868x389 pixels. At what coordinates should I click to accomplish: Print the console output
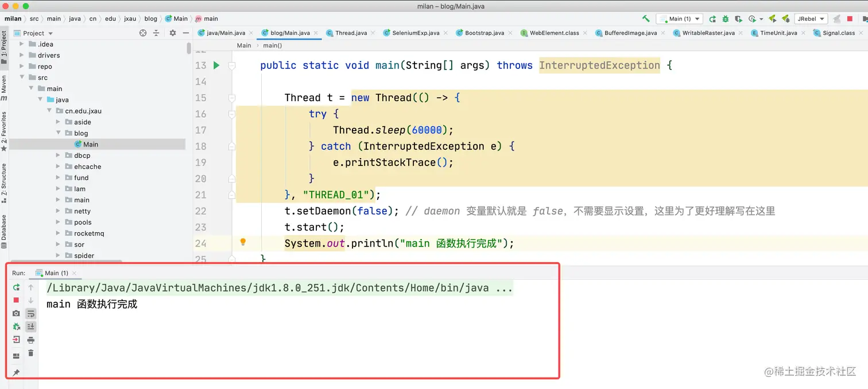pos(31,340)
